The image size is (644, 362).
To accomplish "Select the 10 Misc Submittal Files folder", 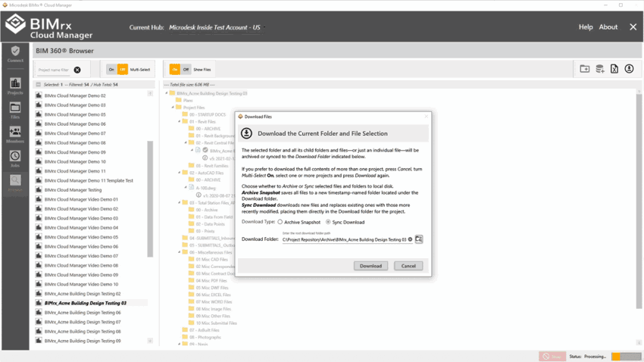I will [x=217, y=323].
